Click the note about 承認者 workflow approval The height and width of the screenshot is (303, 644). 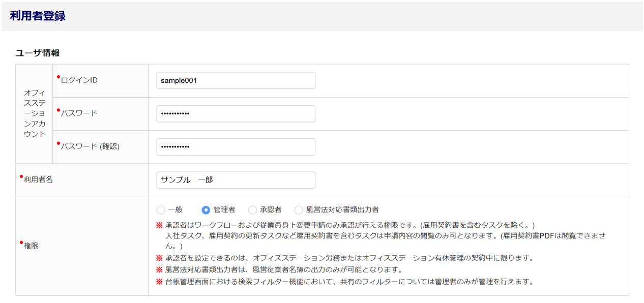pyautogui.click(x=349, y=225)
